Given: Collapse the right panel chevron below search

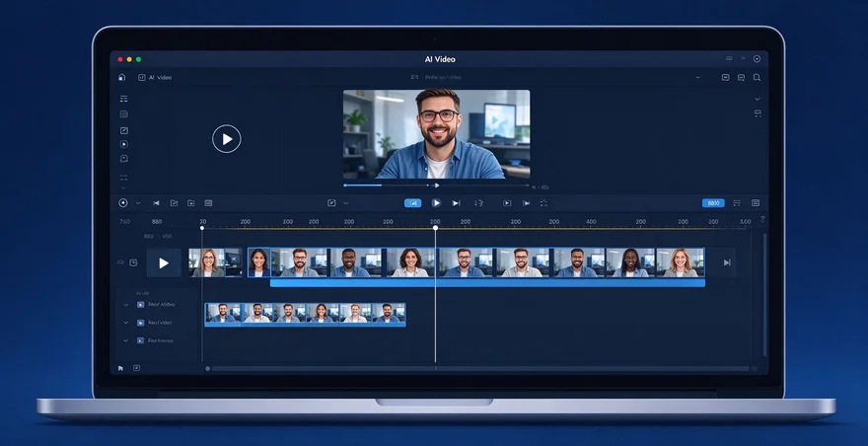Looking at the screenshot, I should (758, 99).
